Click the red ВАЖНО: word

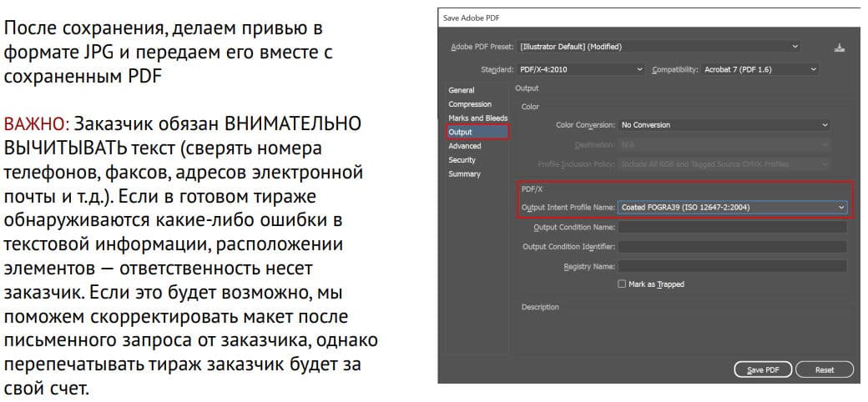point(37,124)
